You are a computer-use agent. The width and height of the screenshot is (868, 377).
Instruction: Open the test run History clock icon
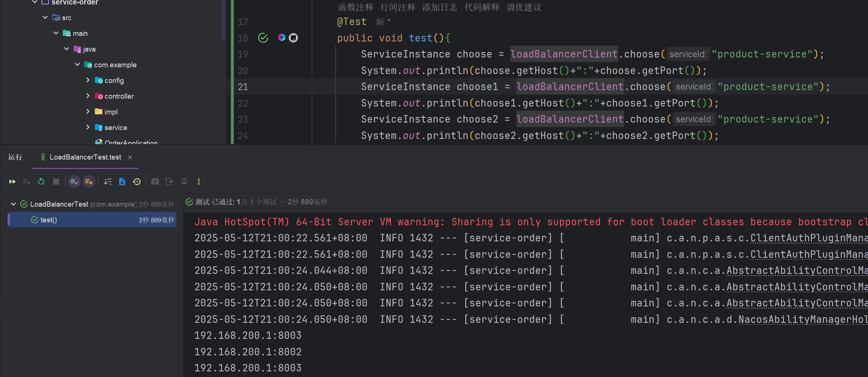[137, 182]
